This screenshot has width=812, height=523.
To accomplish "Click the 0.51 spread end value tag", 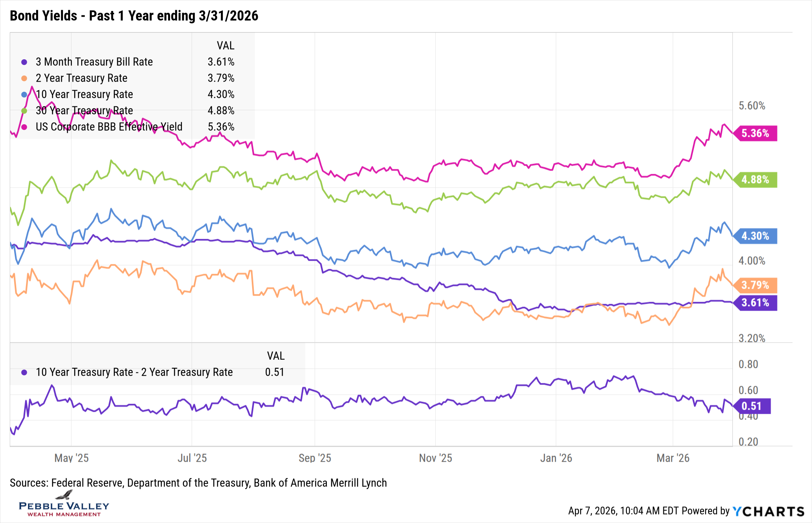I will (x=752, y=406).
